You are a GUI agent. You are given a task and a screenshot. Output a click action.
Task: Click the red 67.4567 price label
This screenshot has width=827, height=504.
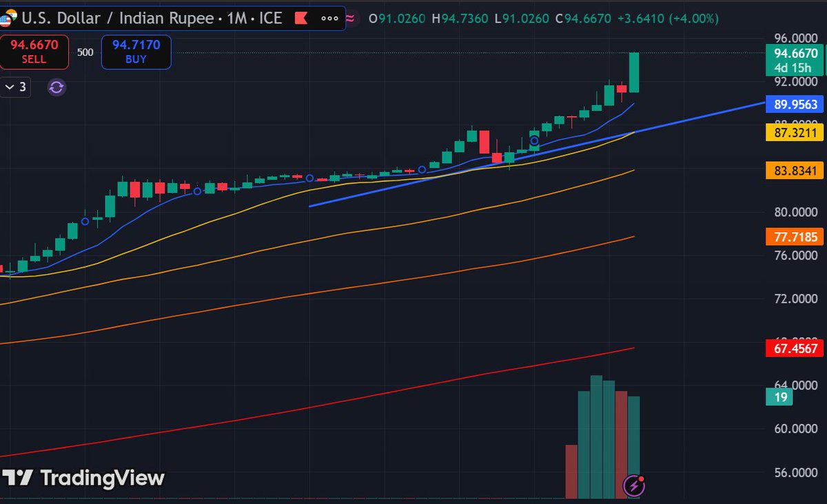point(795,348)
